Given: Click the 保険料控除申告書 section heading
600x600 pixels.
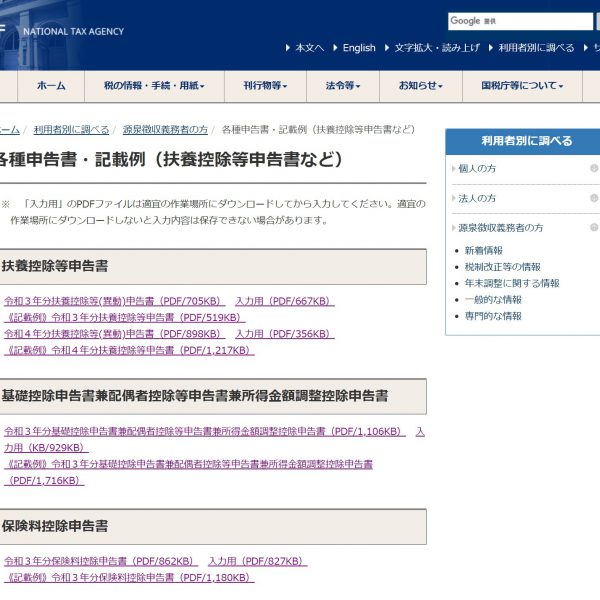Looking at the screenshot, I should [55, 527].
